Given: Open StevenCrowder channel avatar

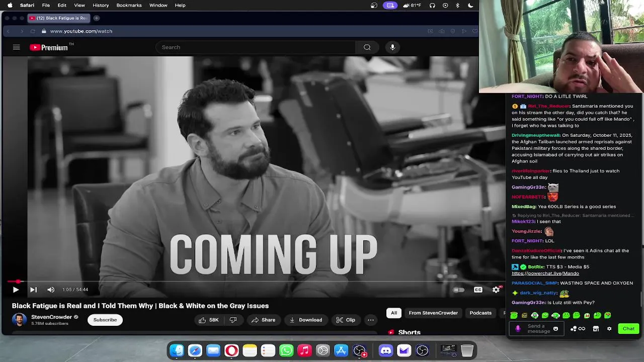Looking at the screenshot, I should (x=19, y=320).
